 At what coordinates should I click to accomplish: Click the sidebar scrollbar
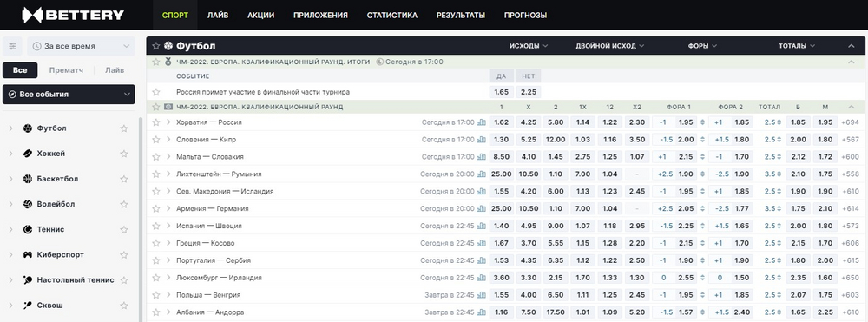140,219
